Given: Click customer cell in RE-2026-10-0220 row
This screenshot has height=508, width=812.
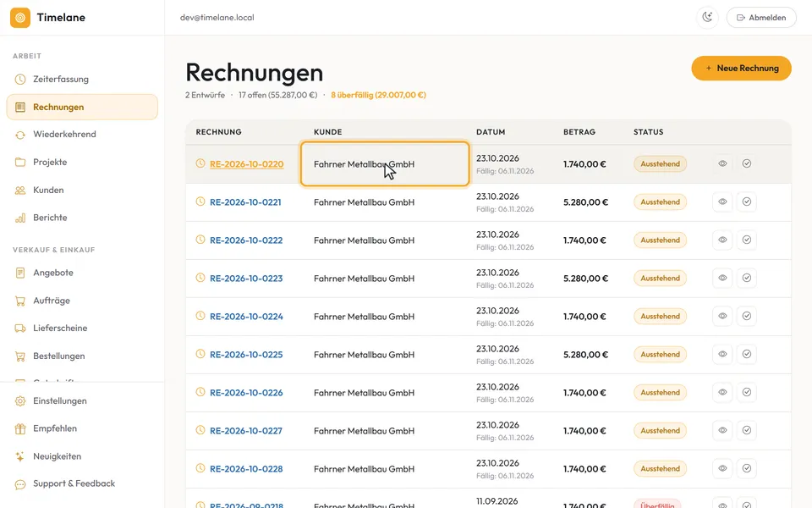Looking at the screenshot, I should coord(385,163).
